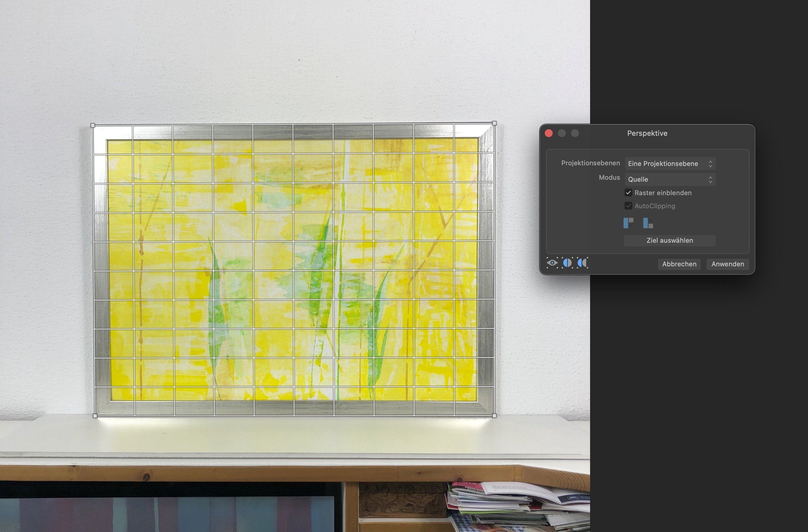Click the Projektionsebenen dropdown stepper arrows

pos(710,164)
